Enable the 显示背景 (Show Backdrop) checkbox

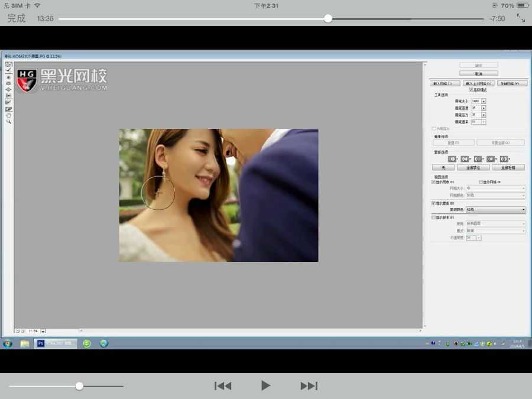[434, 218]
